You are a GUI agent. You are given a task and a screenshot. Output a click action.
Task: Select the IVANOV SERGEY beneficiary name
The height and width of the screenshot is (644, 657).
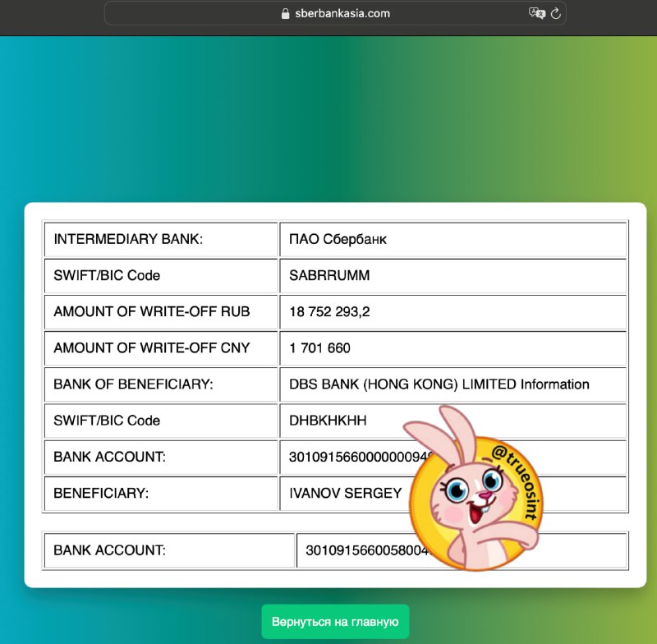click(345, 493)
